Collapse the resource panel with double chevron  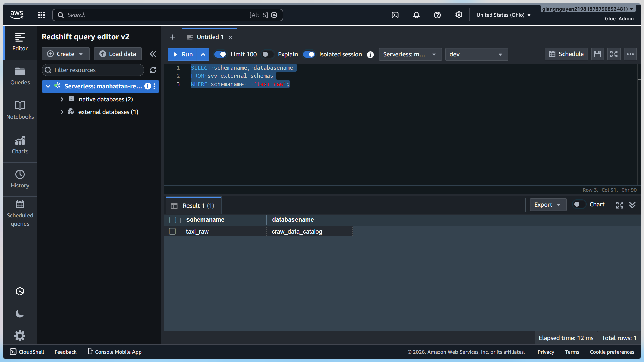point(153,54)
